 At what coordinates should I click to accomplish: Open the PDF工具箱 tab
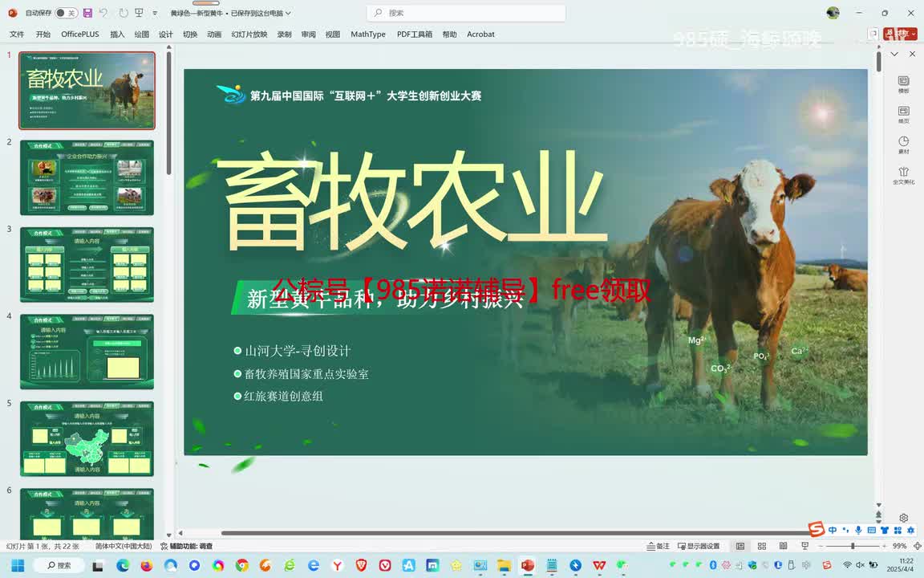[414, 35]
